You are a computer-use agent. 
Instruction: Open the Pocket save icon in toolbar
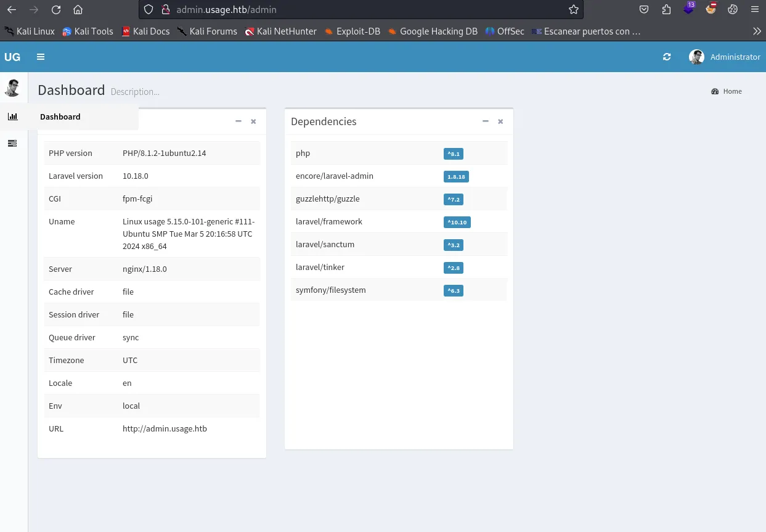click(644, 10)
